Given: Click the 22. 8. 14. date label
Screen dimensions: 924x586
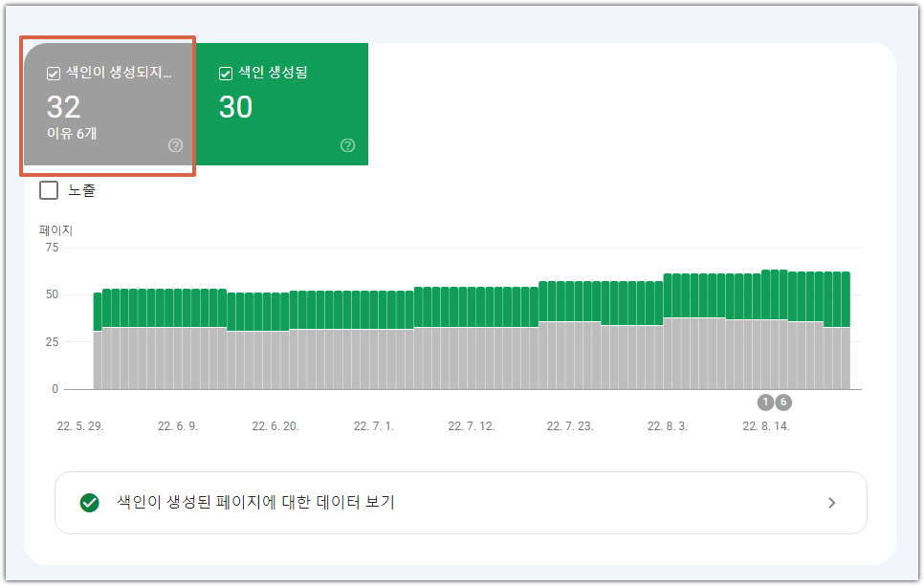Looking at the screenshot, I should pyautogui.click(x=766, y=426).
